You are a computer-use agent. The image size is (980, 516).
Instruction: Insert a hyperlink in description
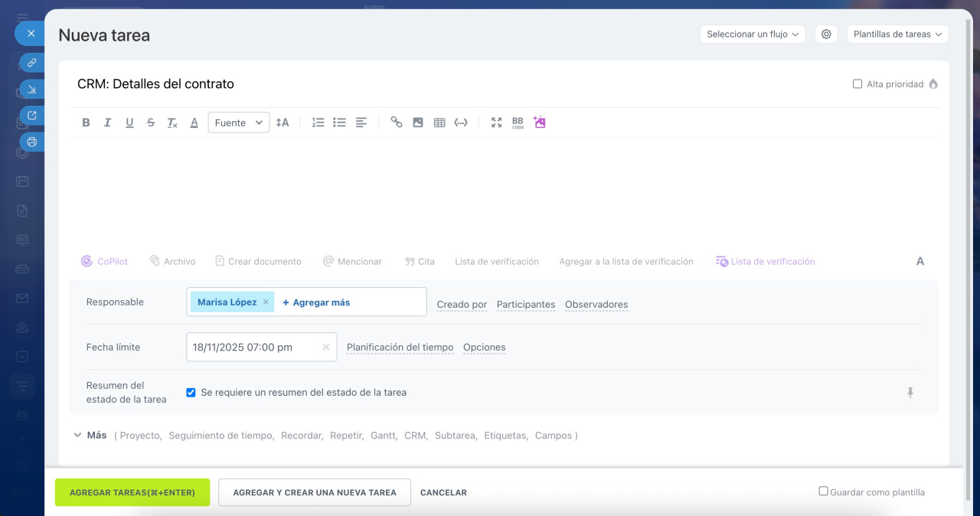397,122
